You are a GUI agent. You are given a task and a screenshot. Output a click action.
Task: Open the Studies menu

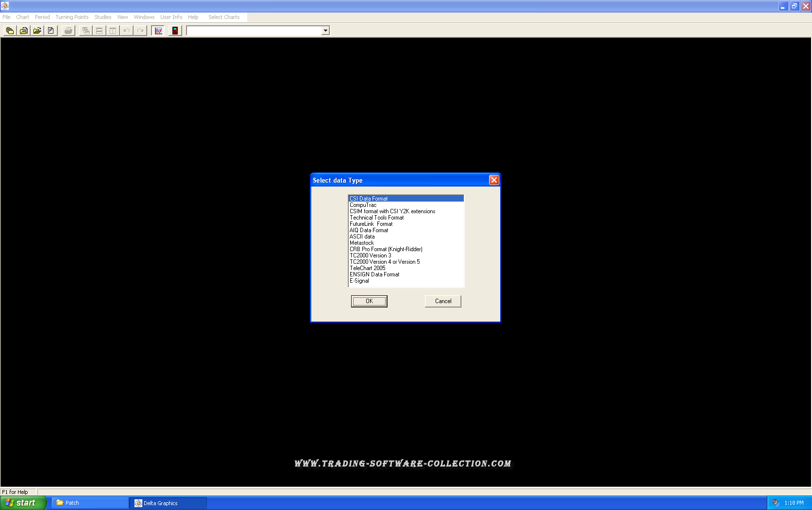click(102, 17)
